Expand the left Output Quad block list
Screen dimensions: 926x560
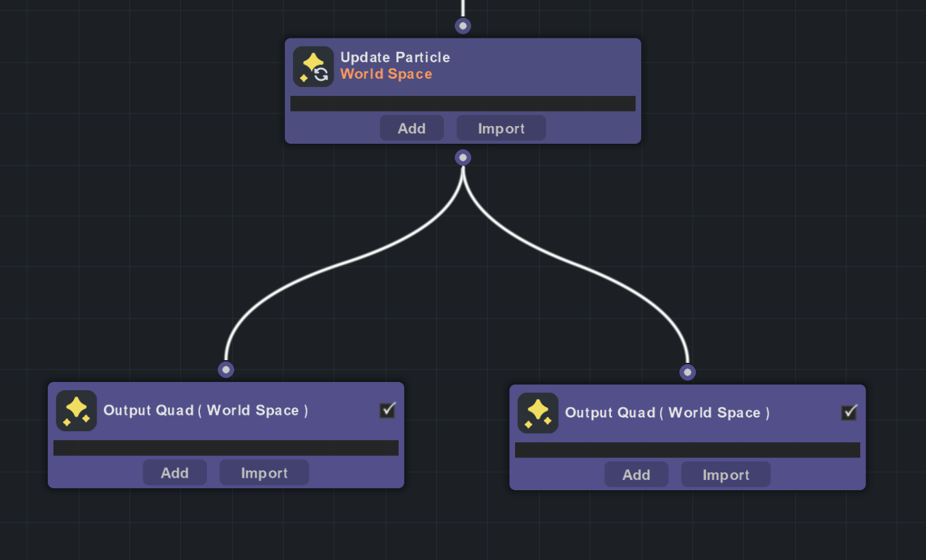[225, 448]
